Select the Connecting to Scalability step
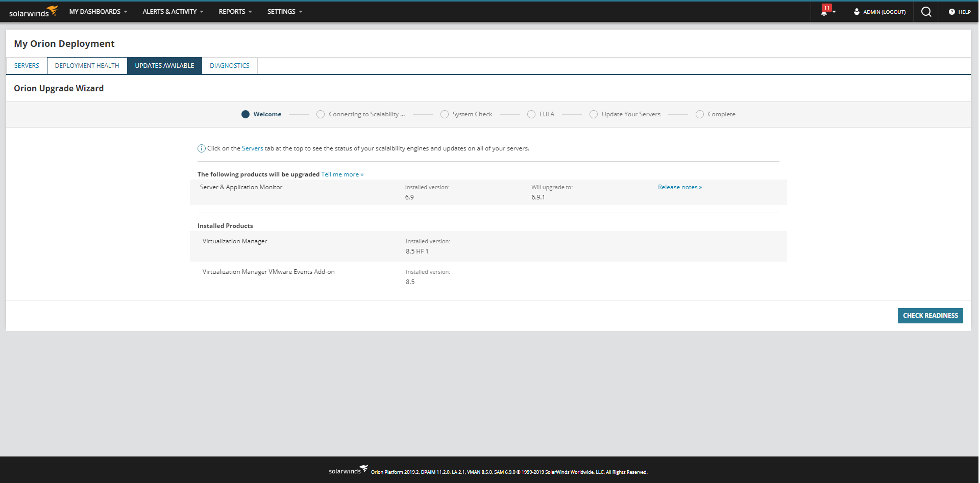The image size is (980, 483). (x=361, y=114)
